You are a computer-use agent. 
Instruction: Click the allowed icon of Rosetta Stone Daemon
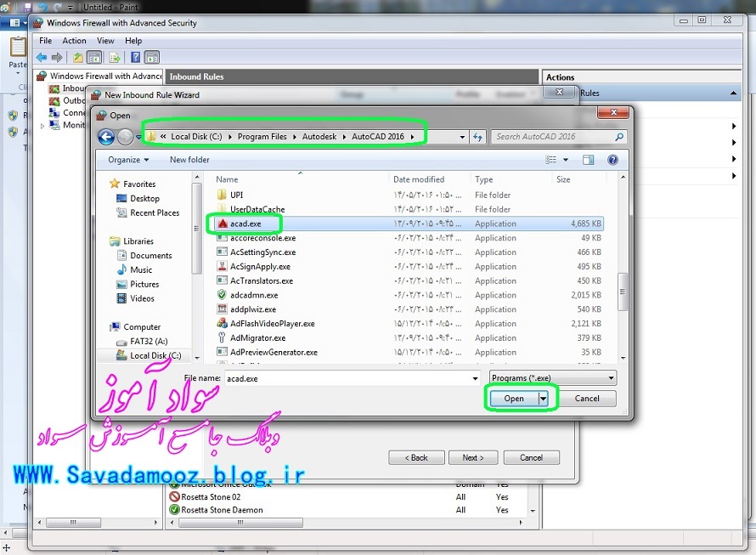[174, 510]
